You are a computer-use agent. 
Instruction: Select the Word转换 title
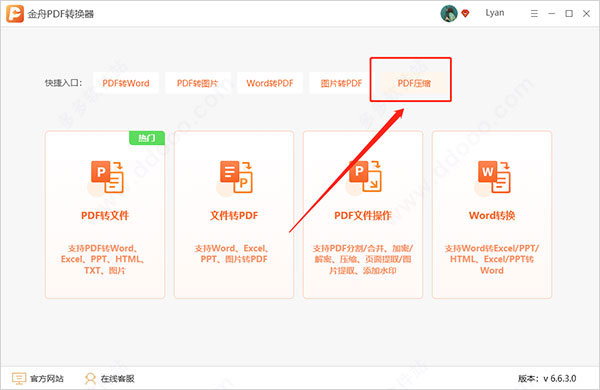coord(492,215)
